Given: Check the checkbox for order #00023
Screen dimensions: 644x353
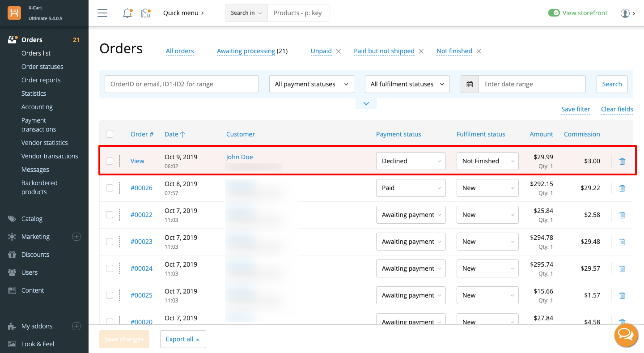Looking at the screenshot, I should tap(110, 242).
